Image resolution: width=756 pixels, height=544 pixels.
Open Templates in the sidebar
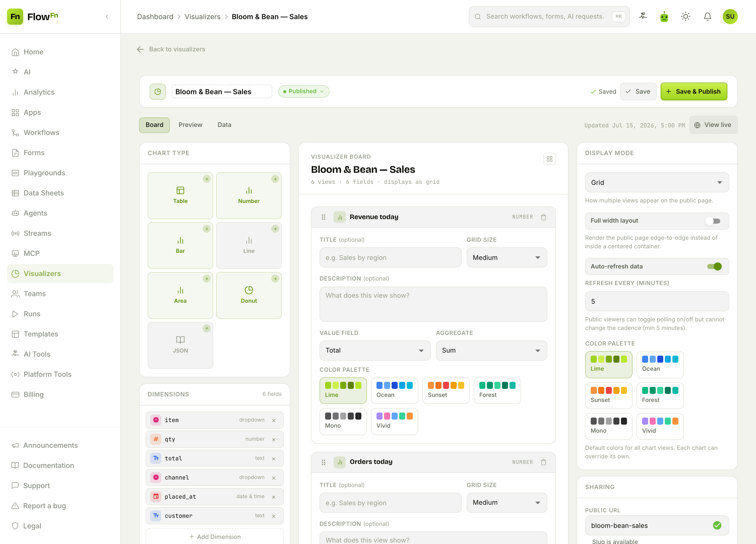[x=60, y=334]
